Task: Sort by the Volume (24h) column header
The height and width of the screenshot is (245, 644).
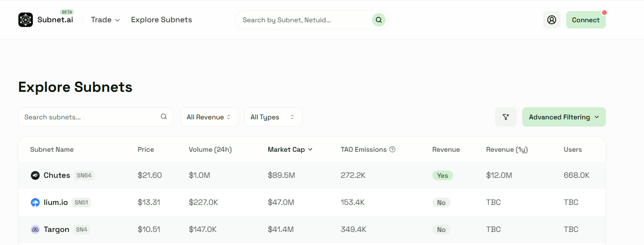Action: [210, 149]
